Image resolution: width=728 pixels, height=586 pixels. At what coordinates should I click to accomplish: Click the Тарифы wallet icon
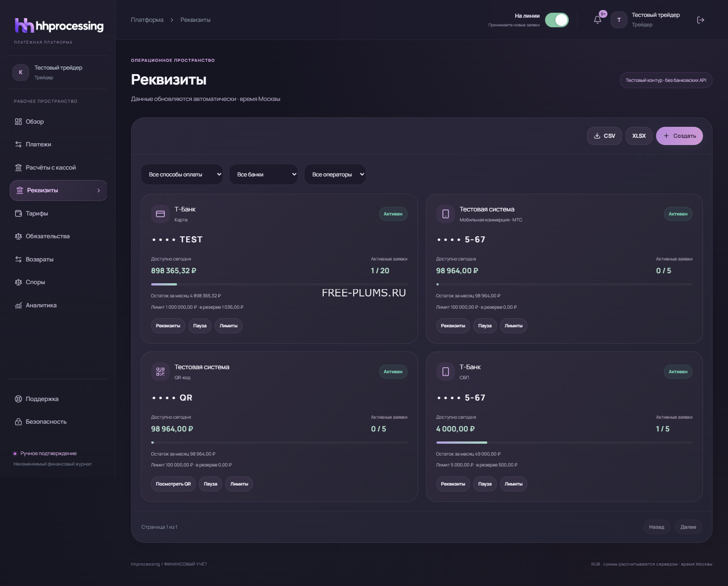pyautogui.click(x=18, y=213)
